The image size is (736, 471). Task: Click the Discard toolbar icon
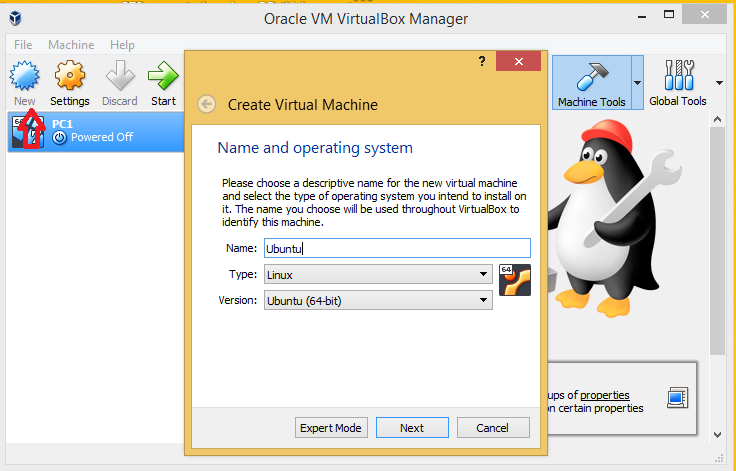[x=120, y=76]
